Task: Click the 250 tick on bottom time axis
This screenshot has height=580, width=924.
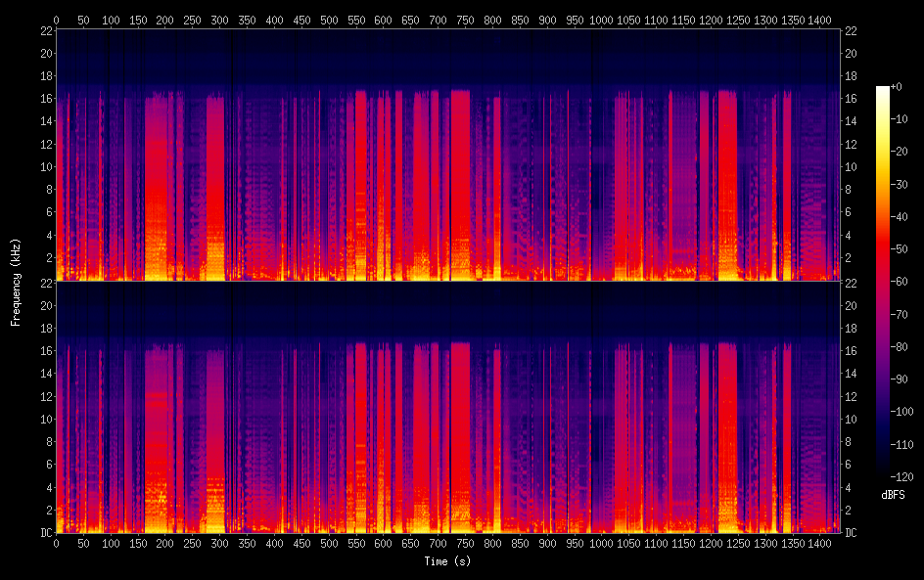Action: (192, 543)
